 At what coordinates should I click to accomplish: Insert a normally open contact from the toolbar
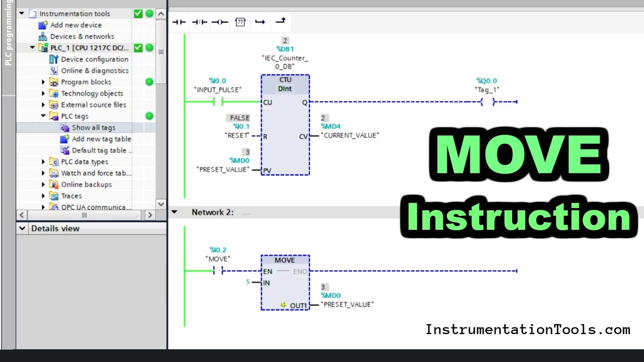pyautogui.click(x=179, y=22)
